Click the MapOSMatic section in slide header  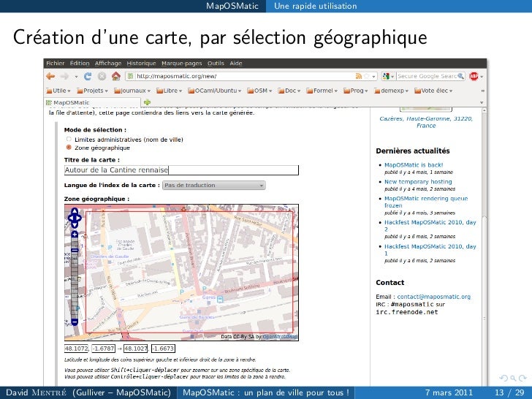tap(232, 6)
